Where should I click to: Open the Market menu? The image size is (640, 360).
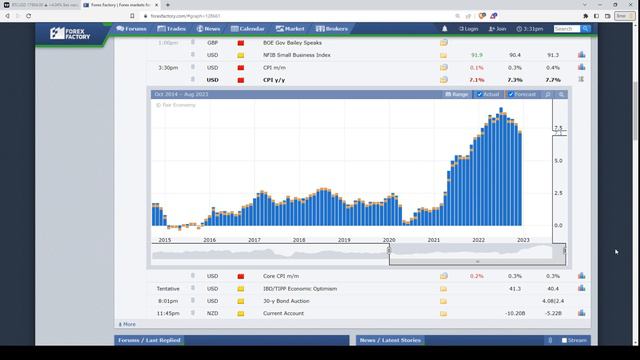coord(290,29)
